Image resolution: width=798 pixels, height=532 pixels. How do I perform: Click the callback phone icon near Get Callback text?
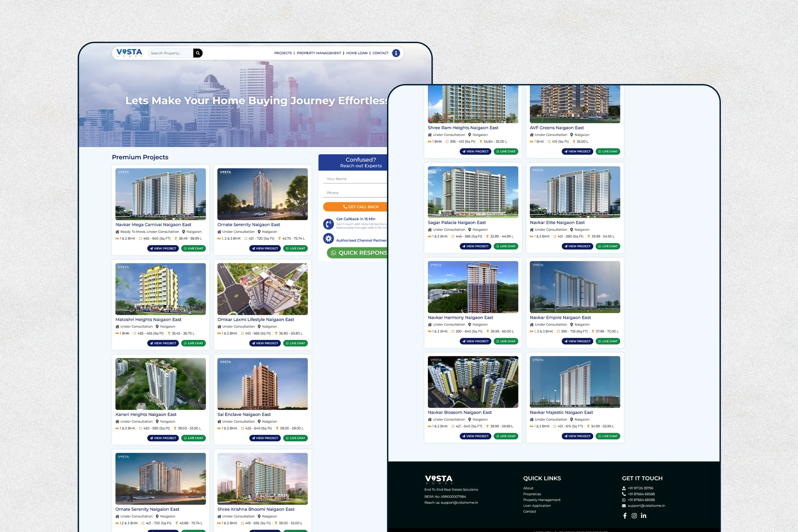click(328, 224)
